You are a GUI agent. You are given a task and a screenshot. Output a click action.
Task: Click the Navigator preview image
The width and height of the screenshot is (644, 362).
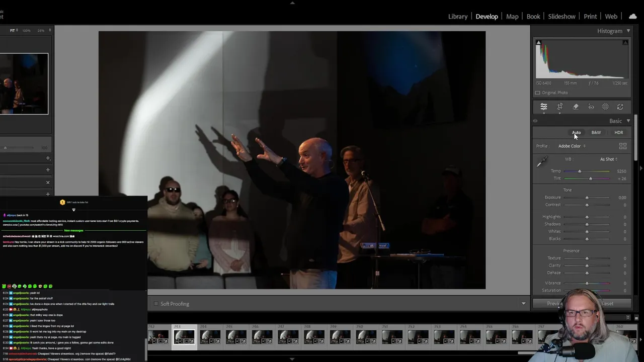[x=24, y=83]
